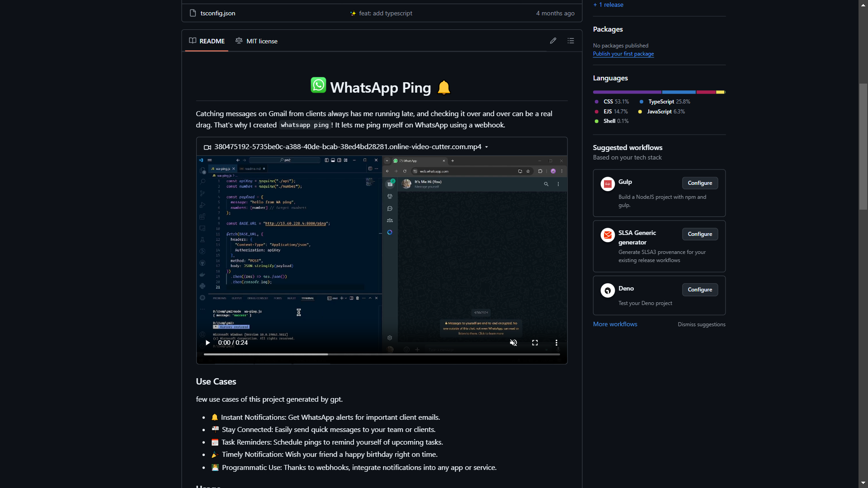Click the scrollbar down arrow
The image size is (868, 488).
point(863,483)
